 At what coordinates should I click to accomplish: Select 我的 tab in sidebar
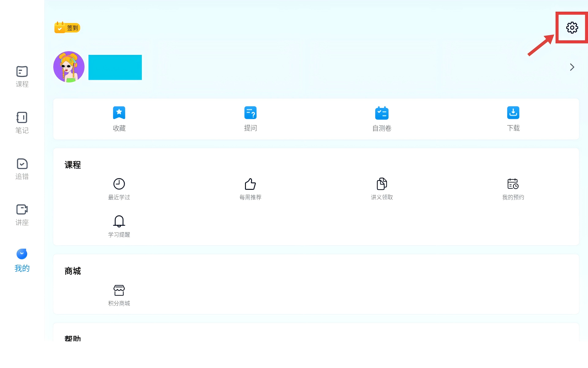point(22,260)
